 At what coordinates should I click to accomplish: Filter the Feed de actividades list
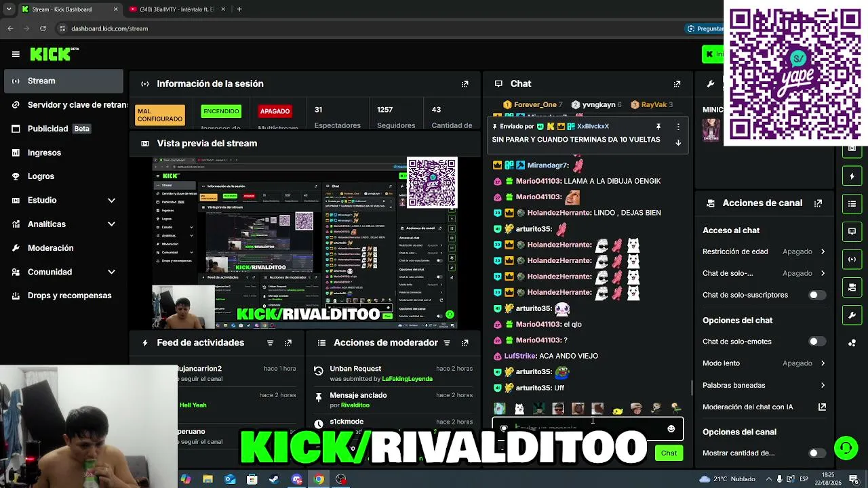point(270,343)
